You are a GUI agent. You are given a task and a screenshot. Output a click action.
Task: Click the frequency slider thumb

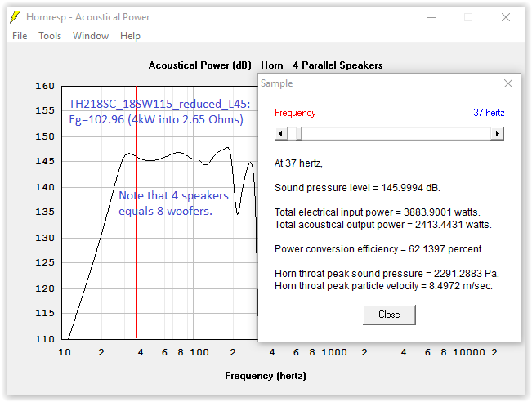pyautogui.click(x=298, y=133)
